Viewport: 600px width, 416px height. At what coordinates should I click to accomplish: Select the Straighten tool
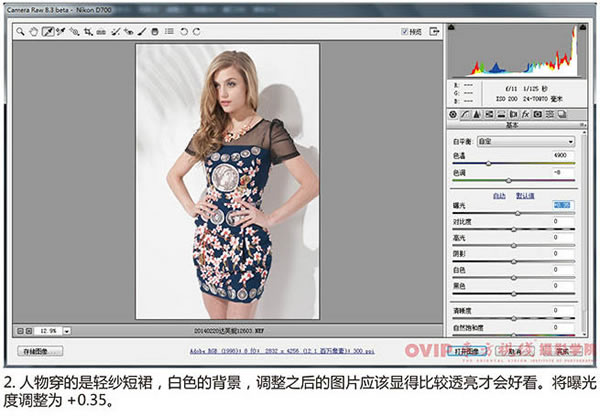(101, 32)
